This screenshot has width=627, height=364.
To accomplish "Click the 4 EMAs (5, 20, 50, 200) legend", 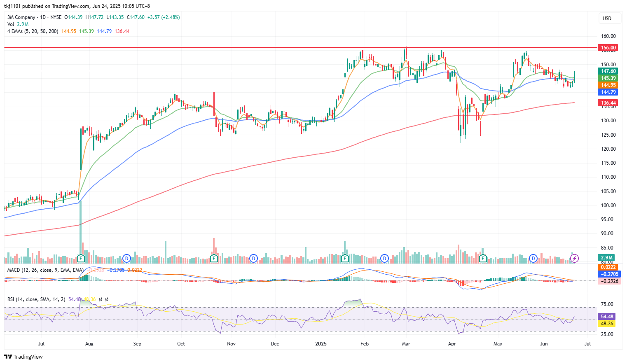I will (x=33, y=31).
